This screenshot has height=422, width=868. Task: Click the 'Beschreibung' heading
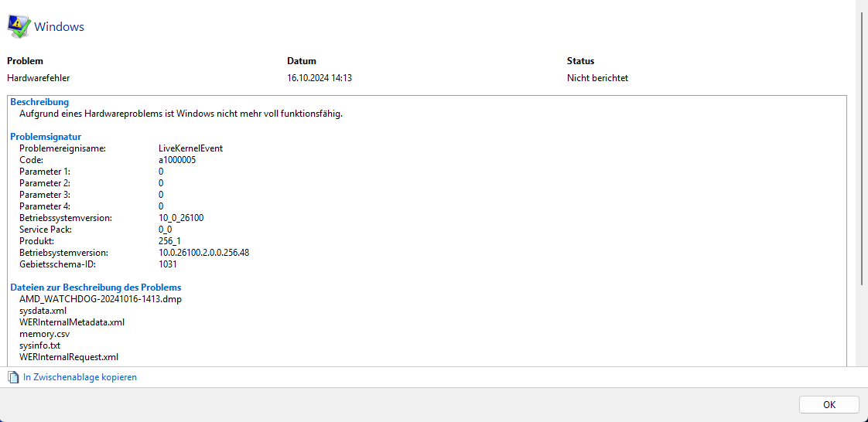39,102
